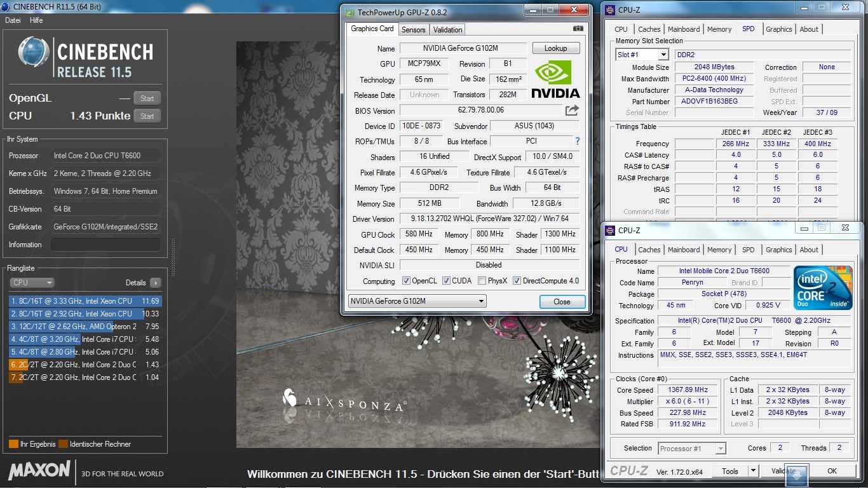Click the Close button in GPU-Z

pos(562,302)
